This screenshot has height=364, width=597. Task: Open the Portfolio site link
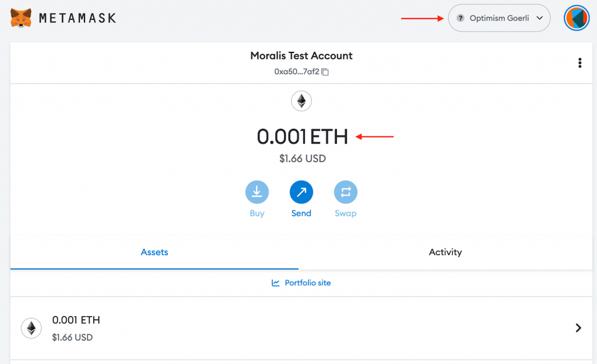tap(301, 283)
